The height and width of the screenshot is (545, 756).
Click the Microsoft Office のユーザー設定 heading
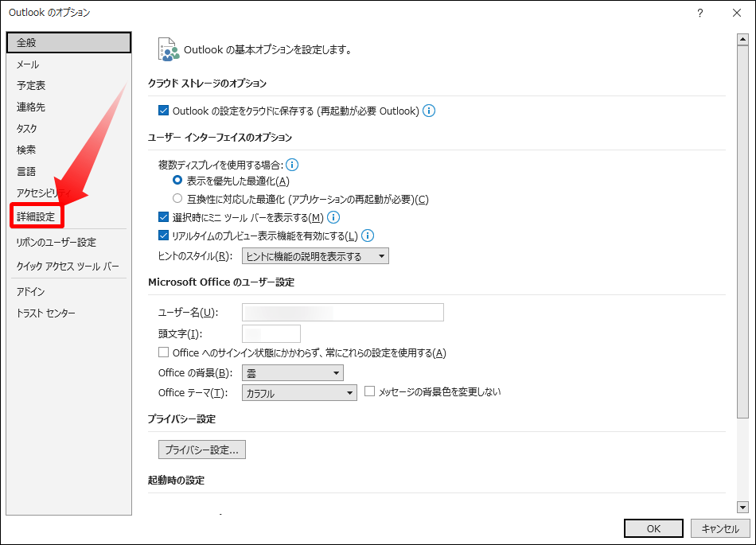tap(221, 282)
